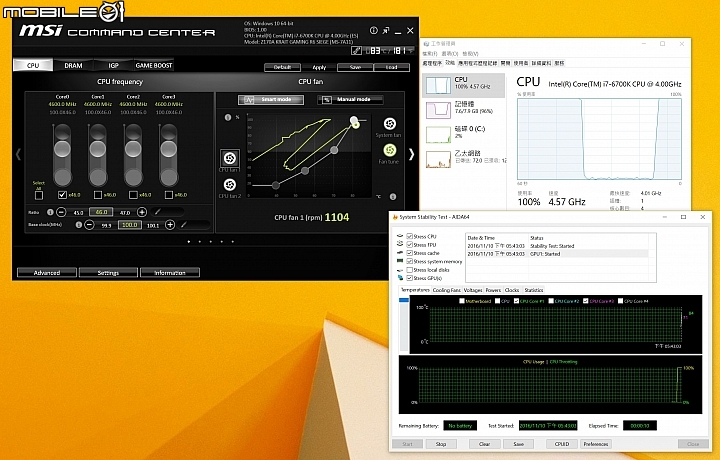720x460 pixels.
Task: Uncheck Stress GPU(s) in AIDA64
Action: pyautogui.click(x=410, y=278)
